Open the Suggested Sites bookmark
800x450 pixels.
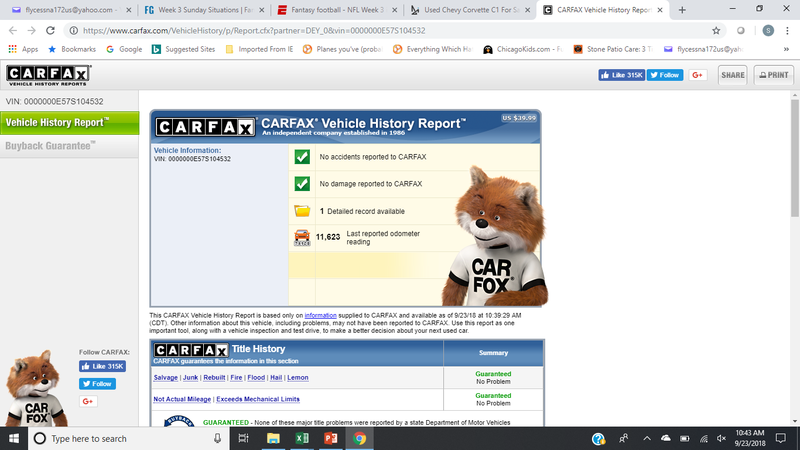click(x=184, y=49)
